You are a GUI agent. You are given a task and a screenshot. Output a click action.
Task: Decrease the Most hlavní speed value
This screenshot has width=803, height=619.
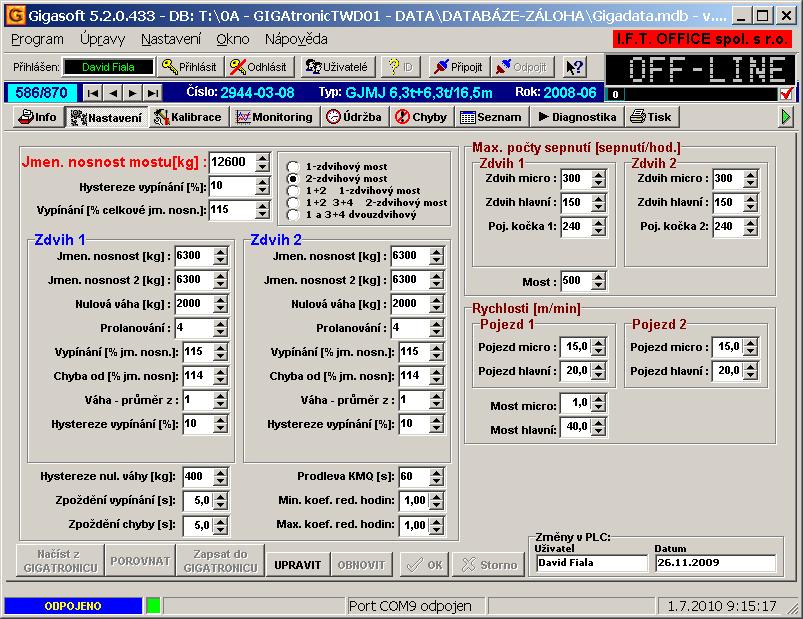598,433
